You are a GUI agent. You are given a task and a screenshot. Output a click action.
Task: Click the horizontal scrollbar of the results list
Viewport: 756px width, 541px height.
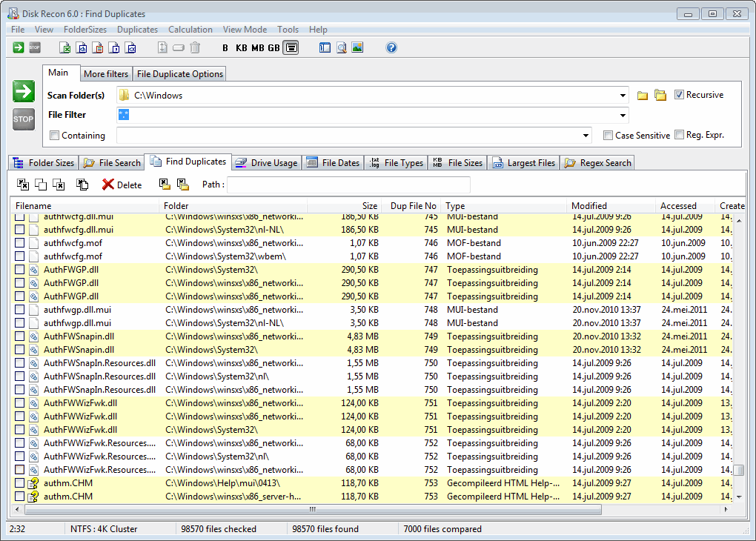pyautogui.click(x=313, y=509)
